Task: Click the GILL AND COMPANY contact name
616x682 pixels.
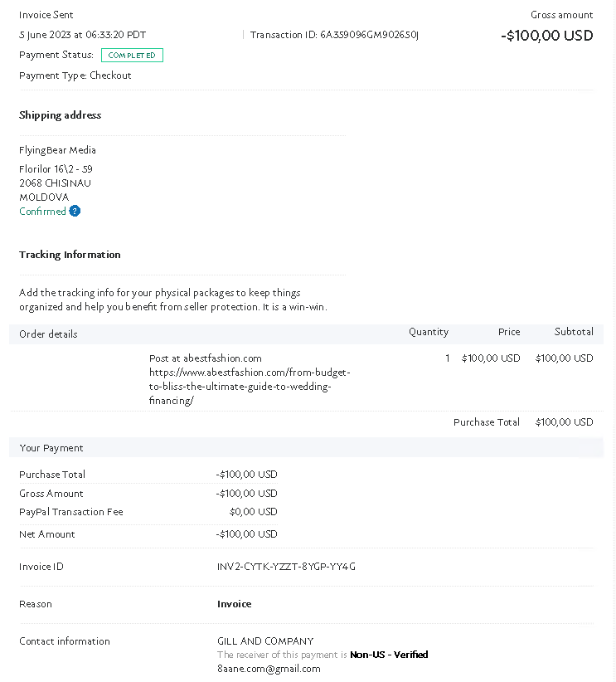Action: coord(265,641)
